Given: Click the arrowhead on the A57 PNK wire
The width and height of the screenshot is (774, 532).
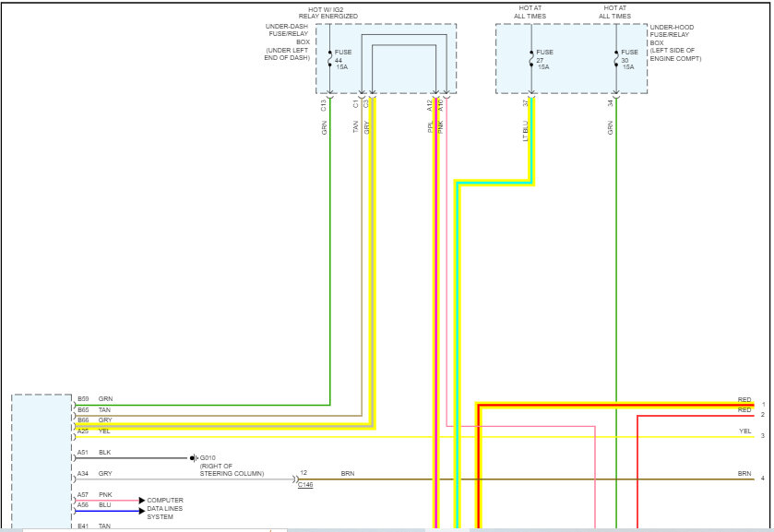Looking at the screenshot, I should [x=142, y=501].
